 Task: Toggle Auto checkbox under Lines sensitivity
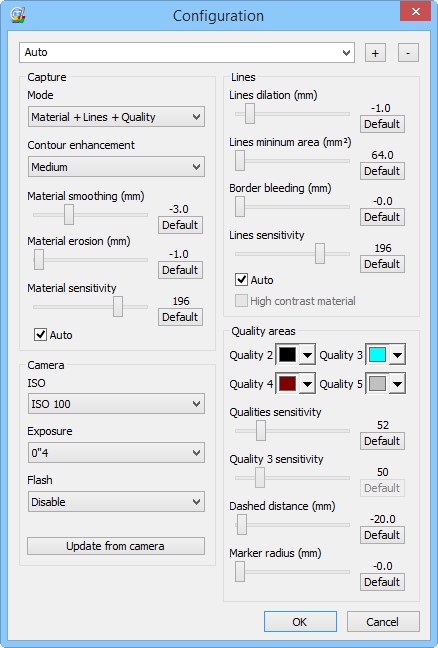[241, 280]
